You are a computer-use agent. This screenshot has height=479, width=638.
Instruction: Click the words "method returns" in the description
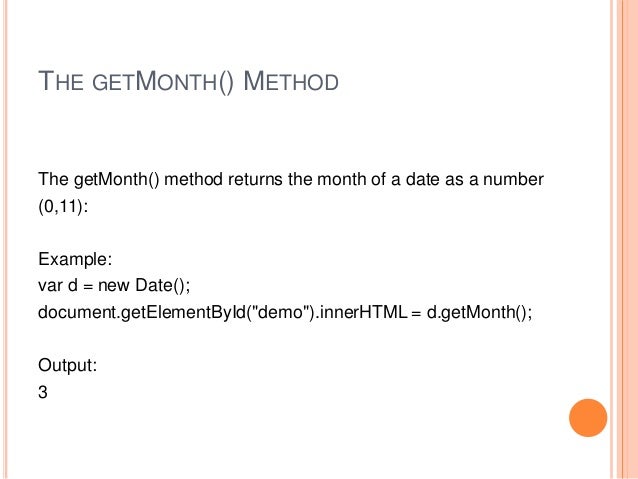click(223, 179)
